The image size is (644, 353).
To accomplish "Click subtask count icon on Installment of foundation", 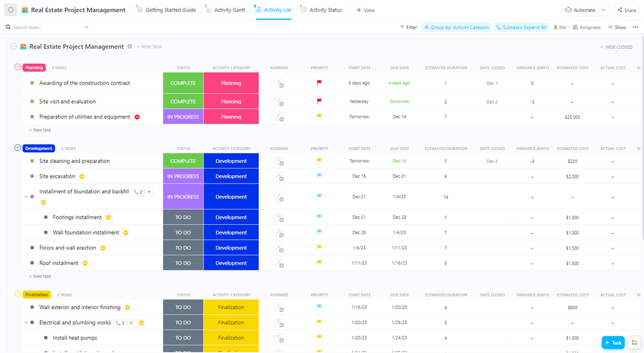I will [138, 192].
